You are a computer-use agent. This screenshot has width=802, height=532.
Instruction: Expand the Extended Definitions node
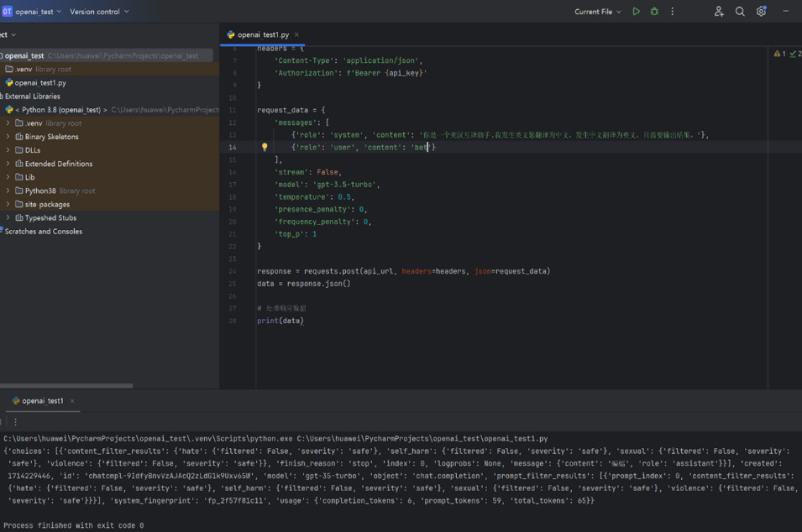pos(8,164)
